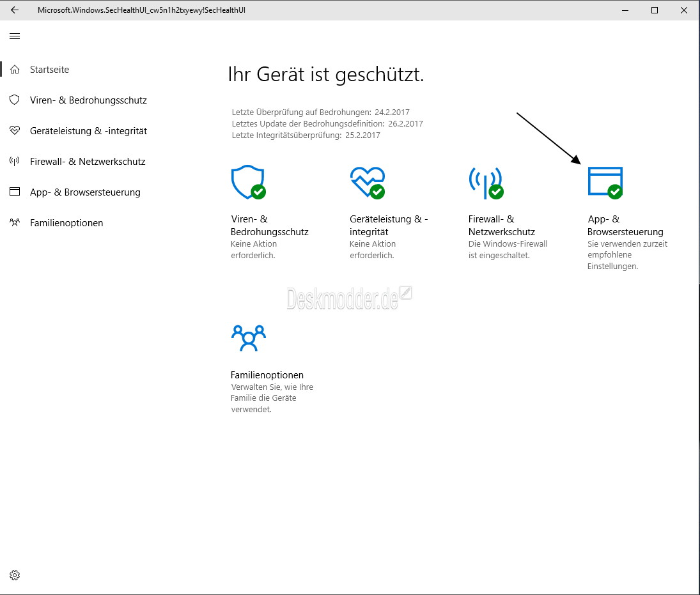The height and width of the screenshot is (595, 700).
Task: Click the shield icon in the sidebar
Action: [15, 100]
